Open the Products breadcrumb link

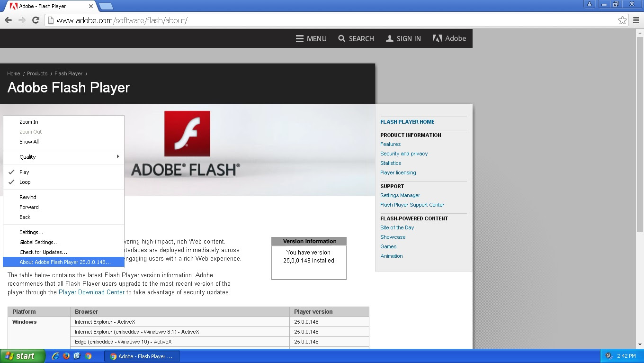click(37, 73)
